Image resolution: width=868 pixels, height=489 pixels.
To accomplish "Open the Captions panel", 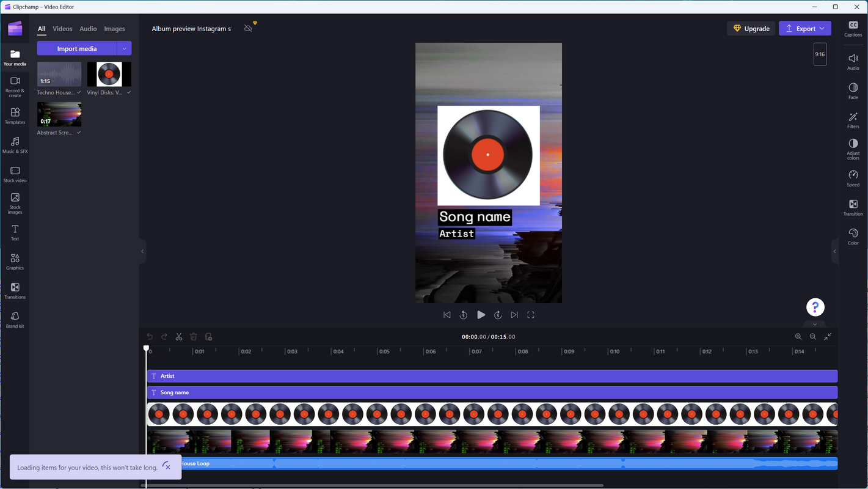I will coord(853,28).
